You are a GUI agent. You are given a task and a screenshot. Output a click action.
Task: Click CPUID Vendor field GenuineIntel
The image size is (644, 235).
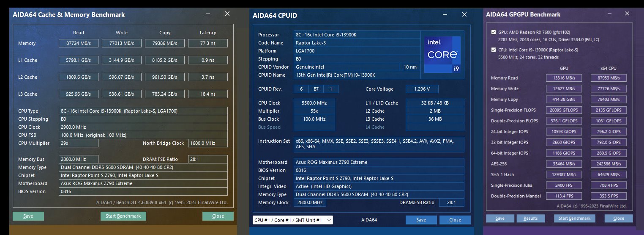pos(347,67)
